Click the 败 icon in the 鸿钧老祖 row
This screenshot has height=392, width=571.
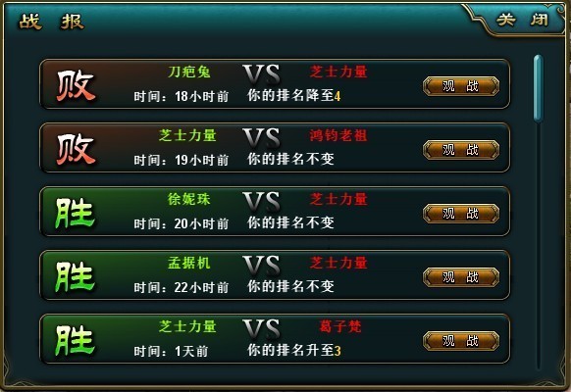point(76,149)
